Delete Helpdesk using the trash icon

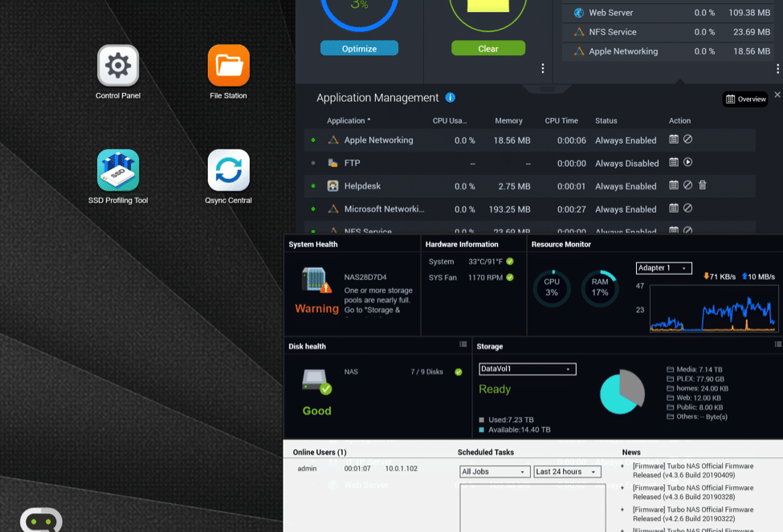click(x=703, y=185)
